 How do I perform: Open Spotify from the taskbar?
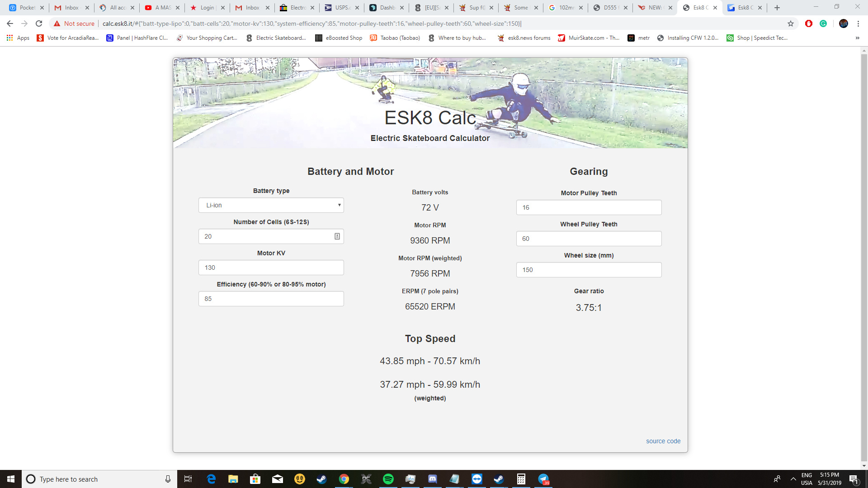click(x=388, y=479)
